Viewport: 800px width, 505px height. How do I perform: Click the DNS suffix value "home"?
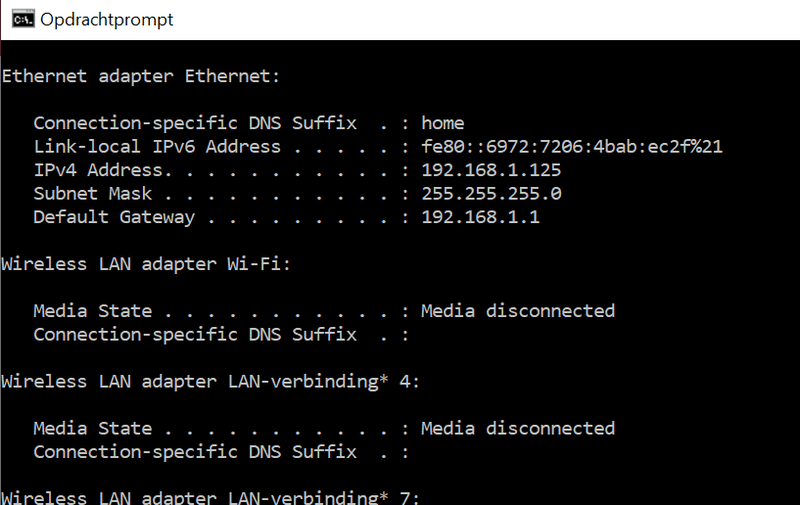point(443,123)
